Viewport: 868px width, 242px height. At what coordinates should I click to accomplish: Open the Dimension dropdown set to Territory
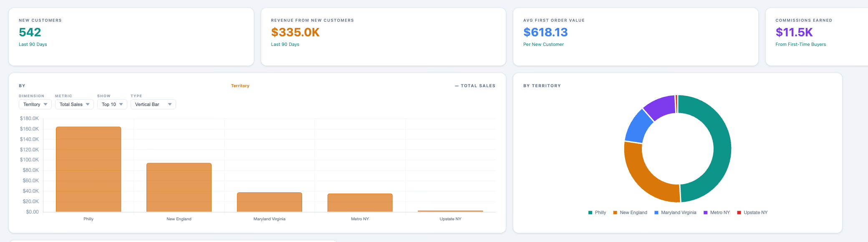35,104
